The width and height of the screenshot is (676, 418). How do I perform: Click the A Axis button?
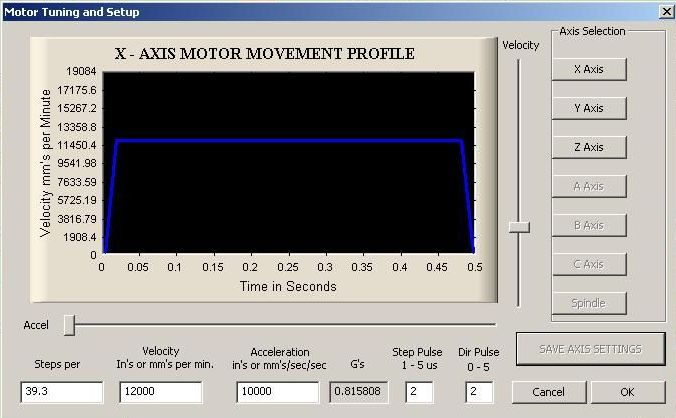[588, 186]
